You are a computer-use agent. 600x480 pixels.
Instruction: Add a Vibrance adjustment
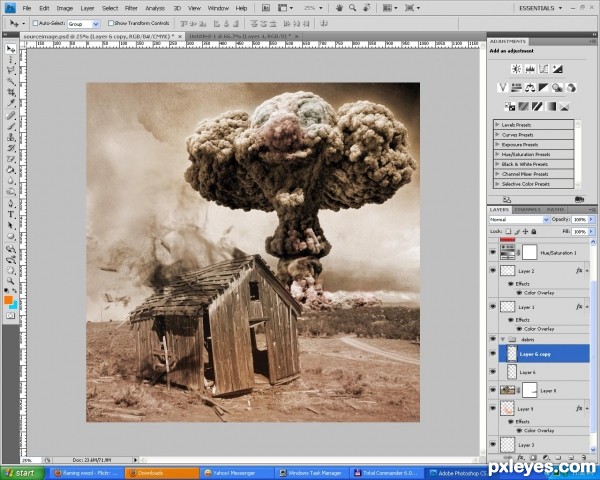click(x=502, y=88)
